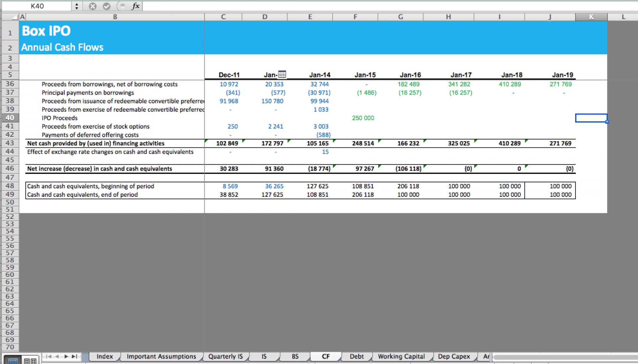Open the Debt sheet tab
The image size is (638, 364).
point(357,356)
